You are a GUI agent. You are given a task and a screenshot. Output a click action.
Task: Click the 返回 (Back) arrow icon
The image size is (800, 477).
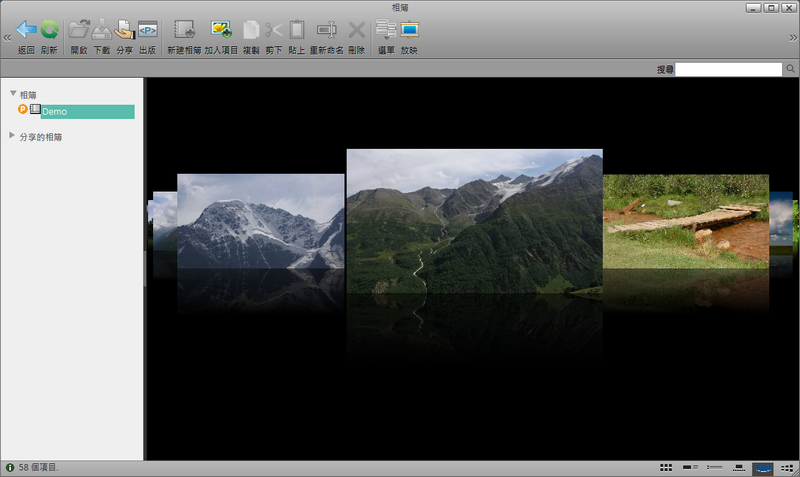(x=25, y=31)
